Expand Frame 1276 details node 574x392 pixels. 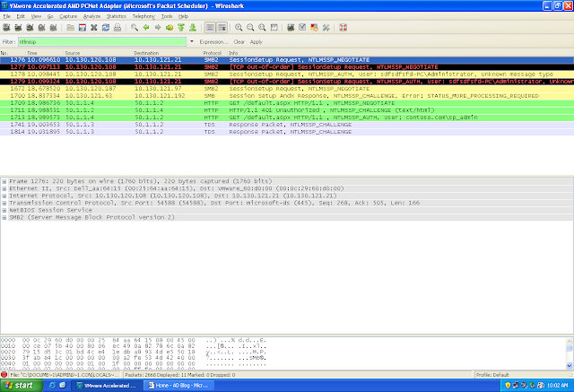(x=4, y=181)
